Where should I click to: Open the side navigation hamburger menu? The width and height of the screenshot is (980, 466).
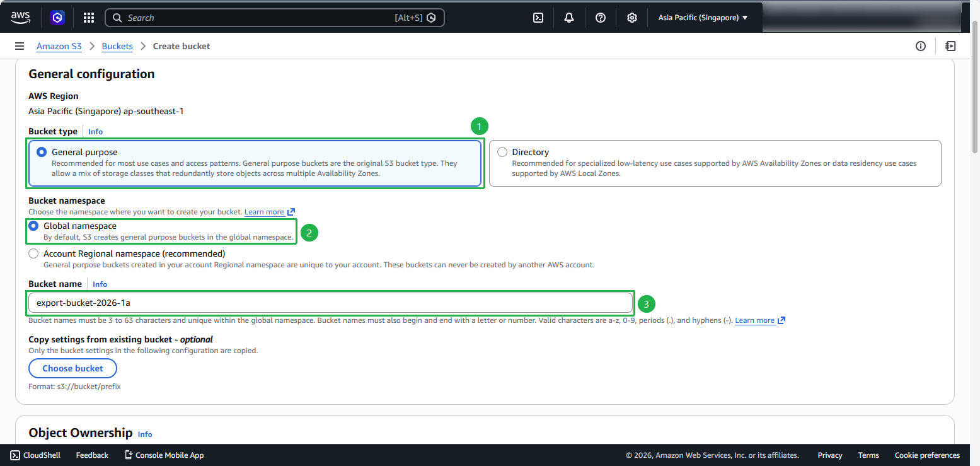click(20, 46)
